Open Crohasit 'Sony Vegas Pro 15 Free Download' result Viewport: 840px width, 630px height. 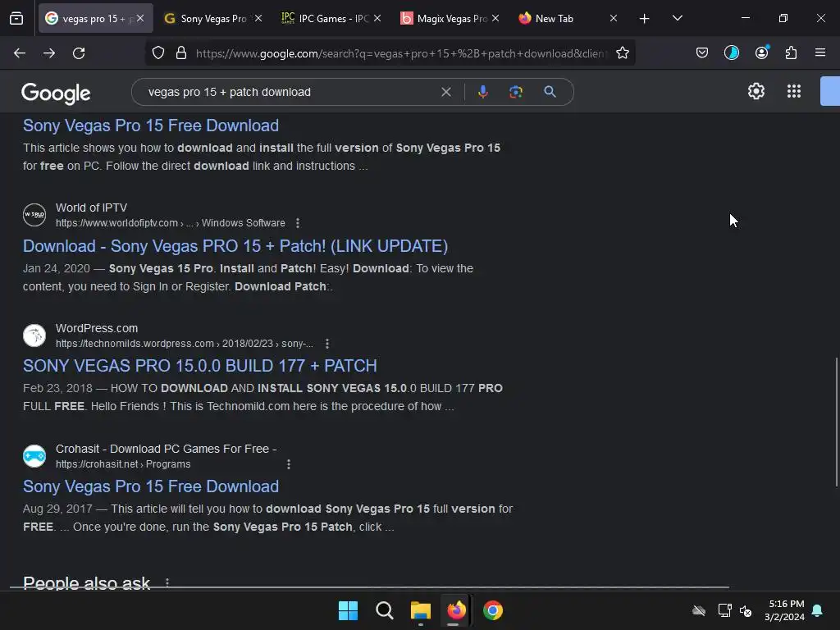(x=151, y=486)
